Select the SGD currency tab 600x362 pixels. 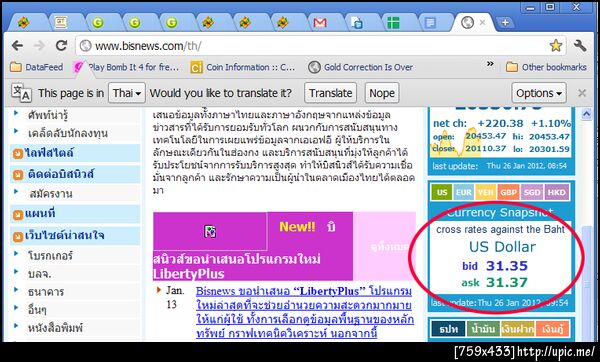[532, 192]
